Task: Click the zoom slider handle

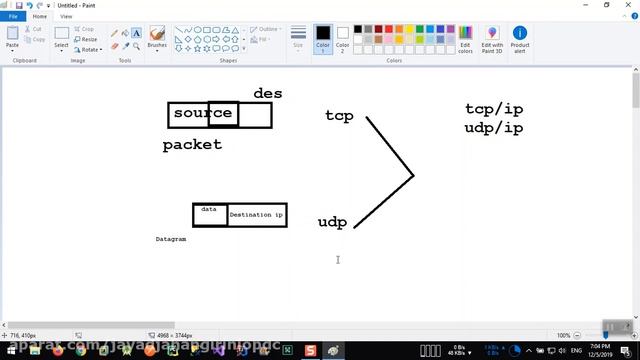Action: (606, 335)
